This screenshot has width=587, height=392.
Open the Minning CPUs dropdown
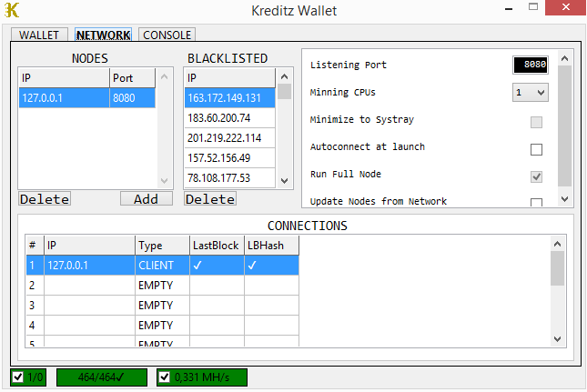[x=531, y=93]
